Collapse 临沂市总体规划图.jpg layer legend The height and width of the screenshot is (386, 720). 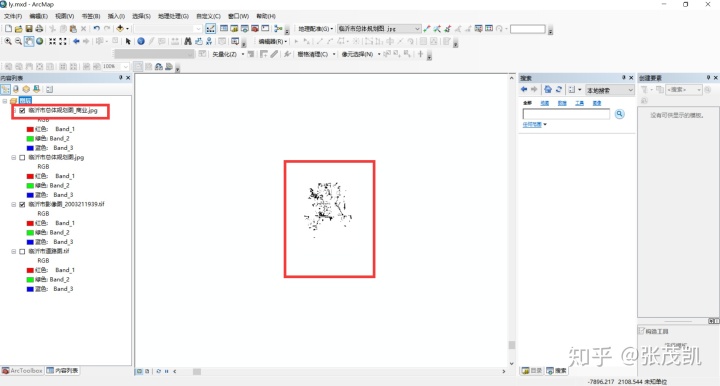pos(14,157)
